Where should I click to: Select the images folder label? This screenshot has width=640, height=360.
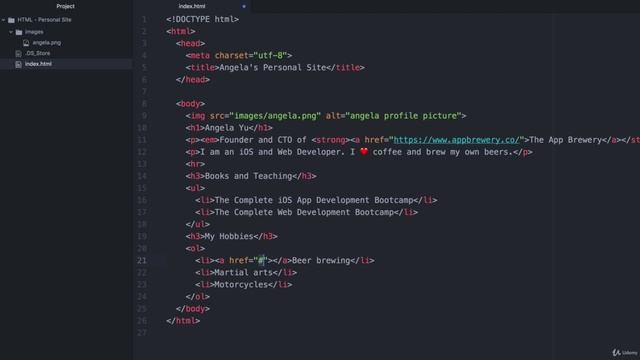click(34, 32)
